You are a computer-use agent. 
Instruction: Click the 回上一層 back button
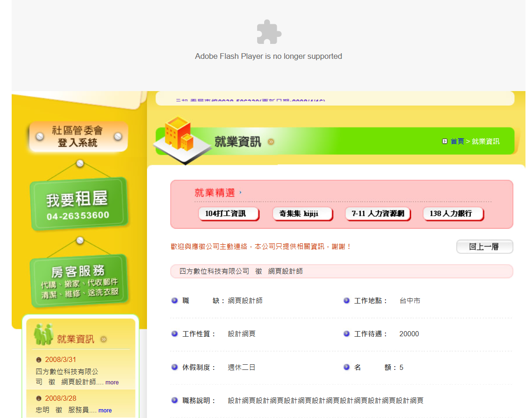pyautogui.click(x=484, y=247)
